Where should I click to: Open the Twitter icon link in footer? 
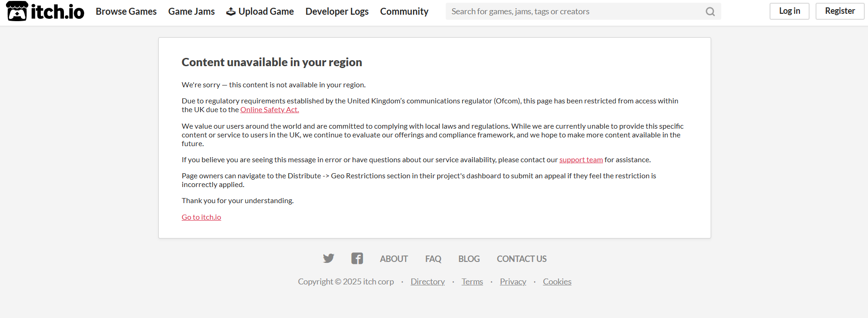(328, 258)
